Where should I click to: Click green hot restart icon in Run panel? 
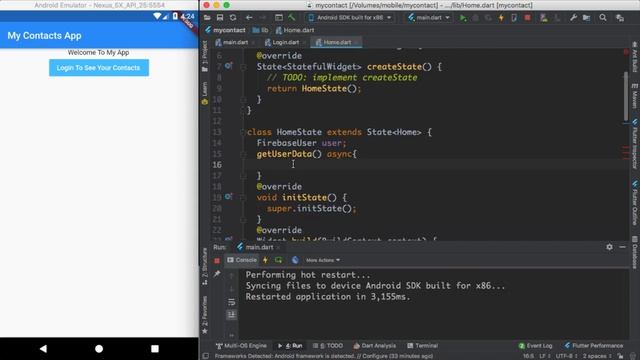[279, 260]
